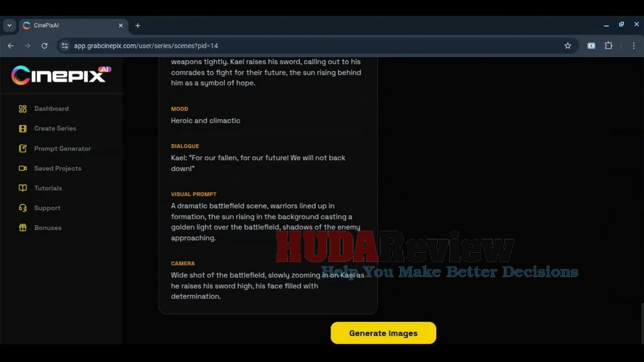Open the Dashboard grid icon

[23, 109]
